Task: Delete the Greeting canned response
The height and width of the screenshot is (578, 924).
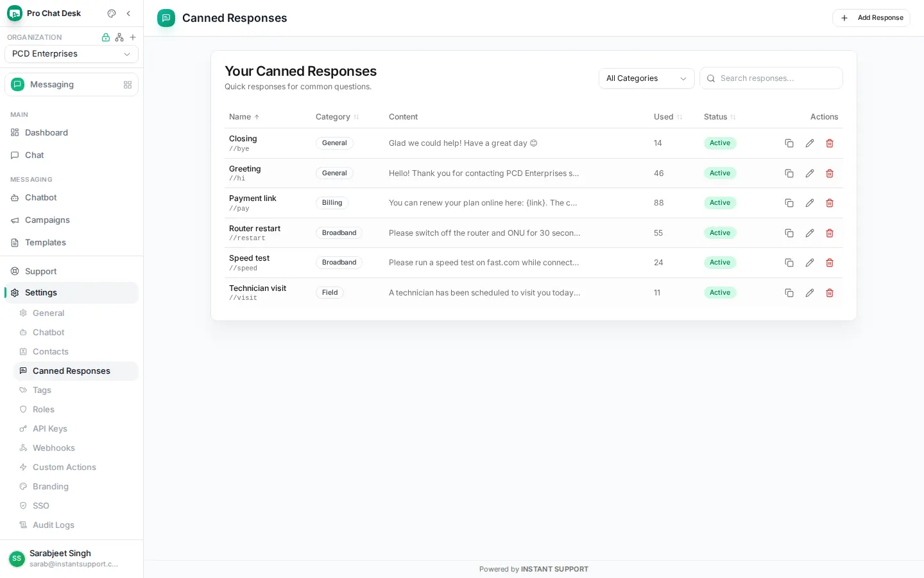Action: pos(830,173)
